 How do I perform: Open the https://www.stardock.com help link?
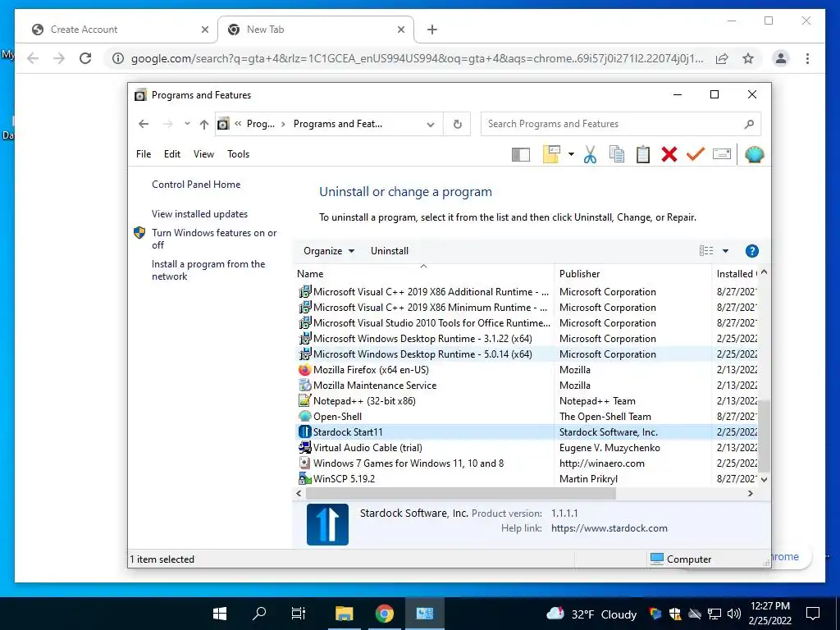[x=609, y=528]
